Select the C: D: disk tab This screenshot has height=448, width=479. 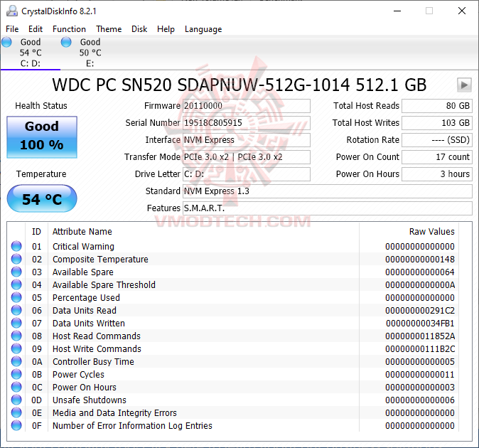coord(31,52)
